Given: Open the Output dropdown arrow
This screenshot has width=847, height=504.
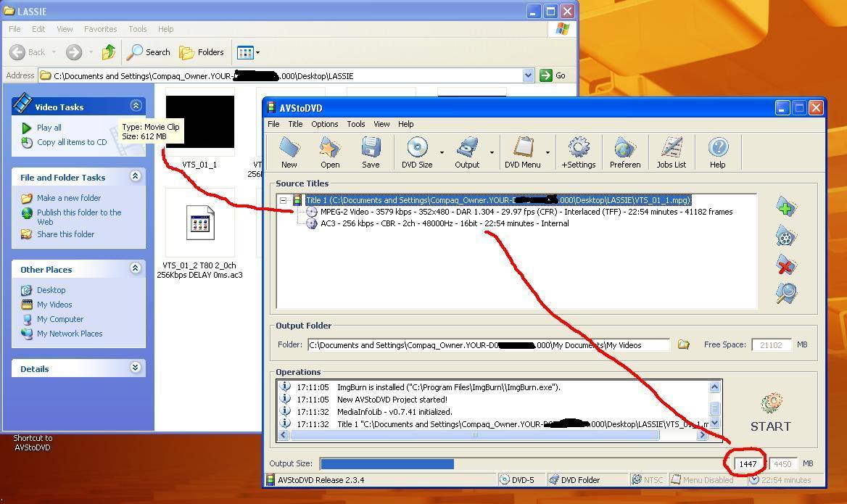Looking at the screenshot, I should pyautogui.click(x=492, y=152).
